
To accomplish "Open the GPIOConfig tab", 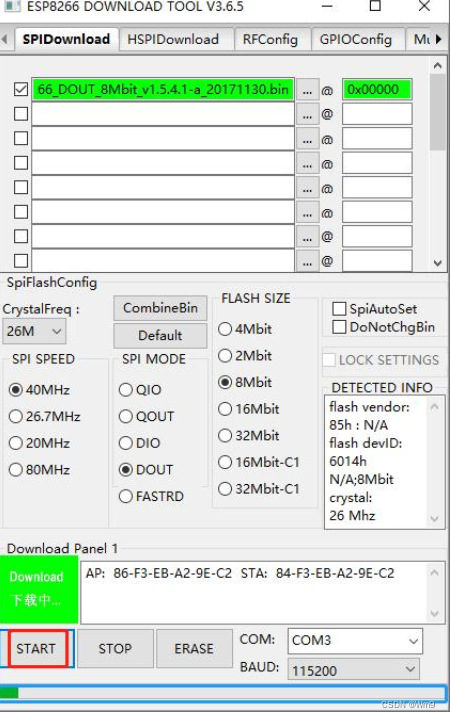I will click(356, 39).
